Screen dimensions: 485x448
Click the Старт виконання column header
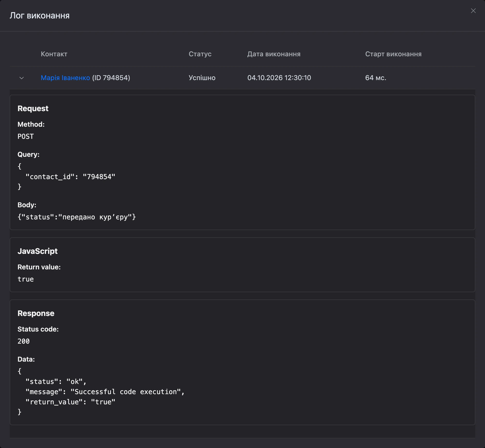(x=393, y=54)
